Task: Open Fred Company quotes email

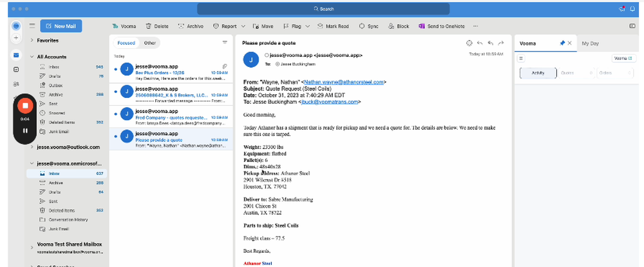Action: [171, 116]
